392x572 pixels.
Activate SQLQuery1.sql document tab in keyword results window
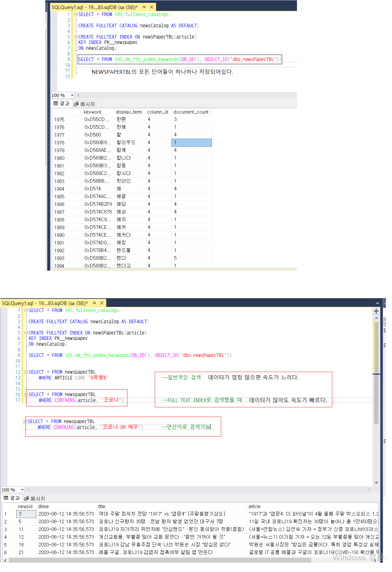[x=94, y=7]
